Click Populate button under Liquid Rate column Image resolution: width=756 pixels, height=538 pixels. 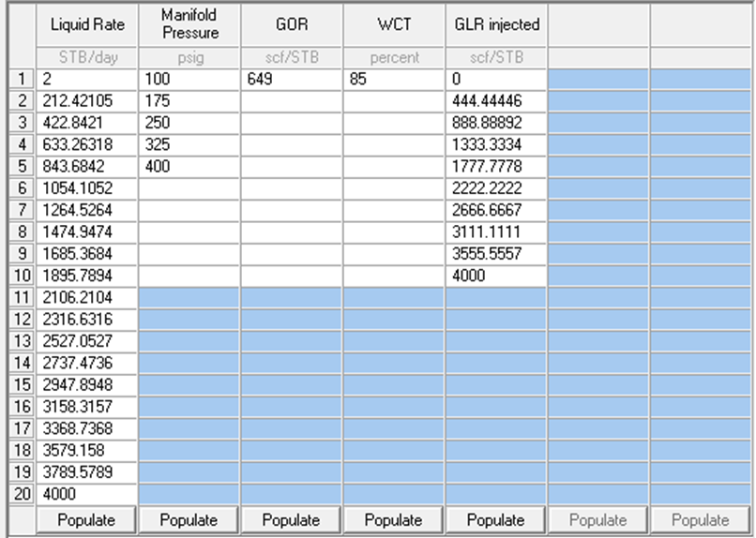tap(87, 519)
